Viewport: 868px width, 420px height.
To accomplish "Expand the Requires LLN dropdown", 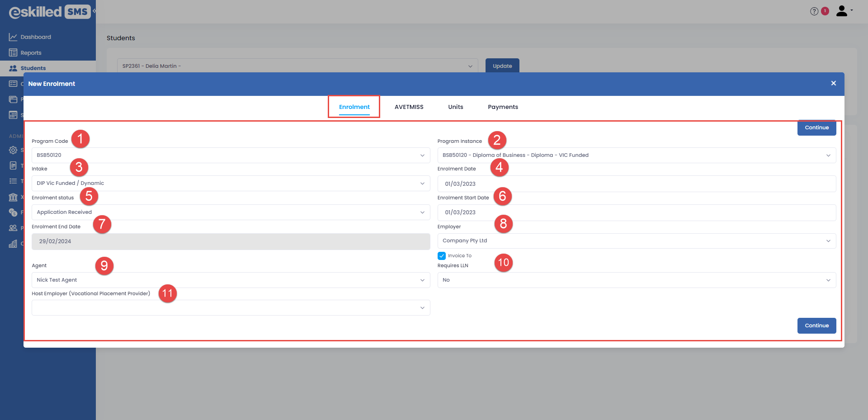I will (637, 280).
